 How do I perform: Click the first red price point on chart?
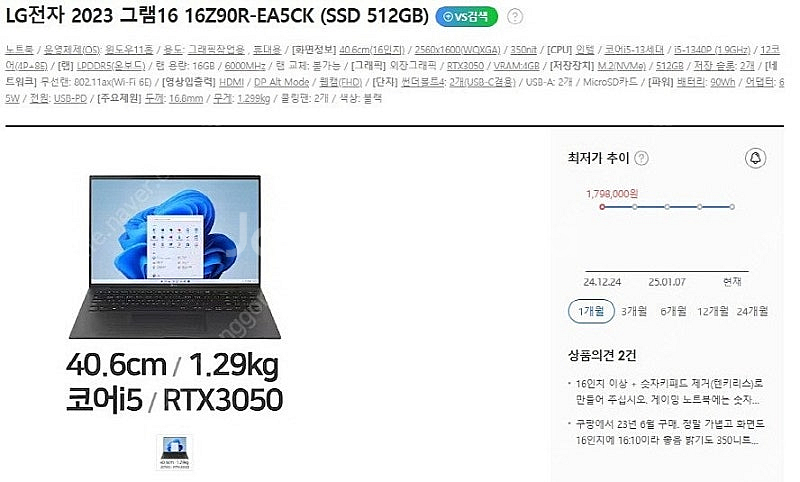(x=602, y=207)
